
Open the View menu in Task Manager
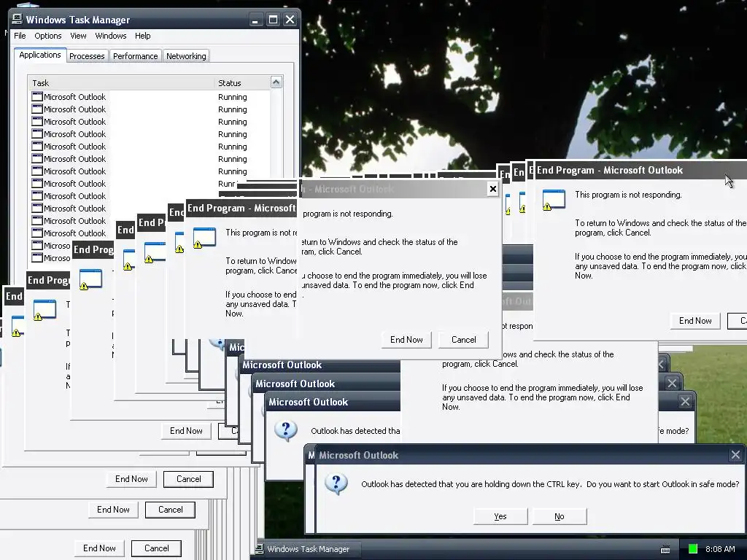[x=78, y=36]
